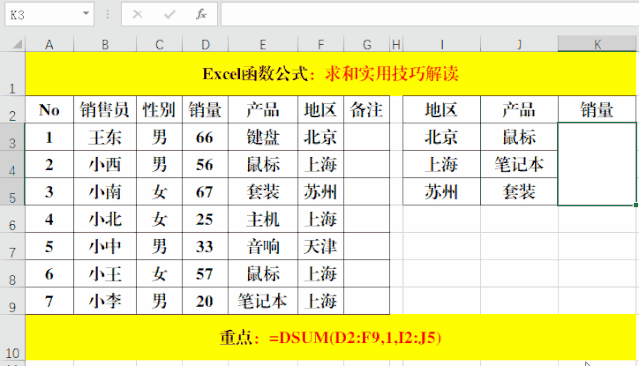Click the Insert Function fx icon

click(201, 15)
